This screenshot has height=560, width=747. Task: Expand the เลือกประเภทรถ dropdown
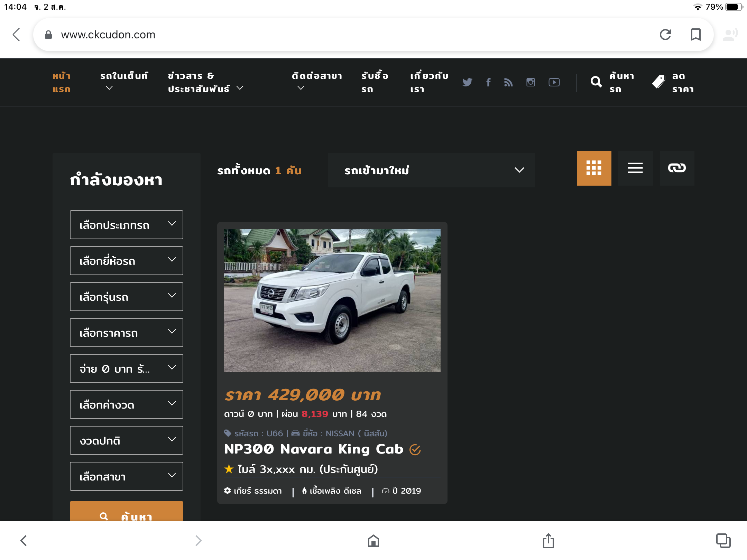click(127, 225)
